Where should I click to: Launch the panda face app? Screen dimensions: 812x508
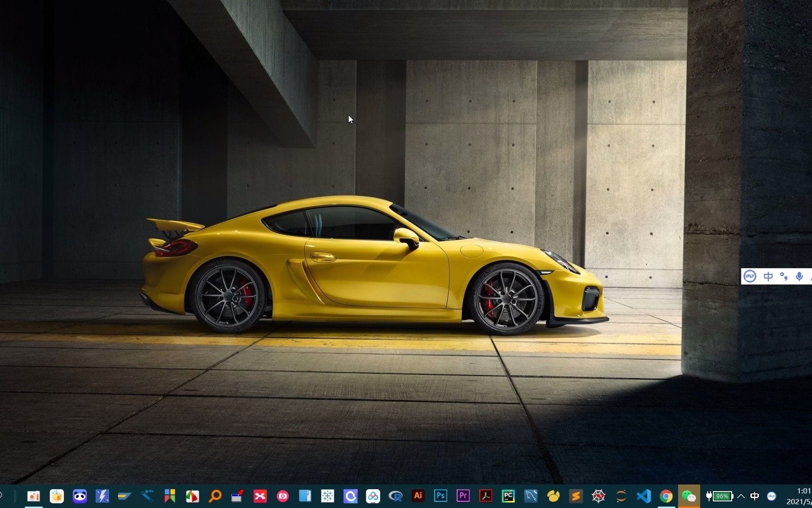tap(80, 496)
